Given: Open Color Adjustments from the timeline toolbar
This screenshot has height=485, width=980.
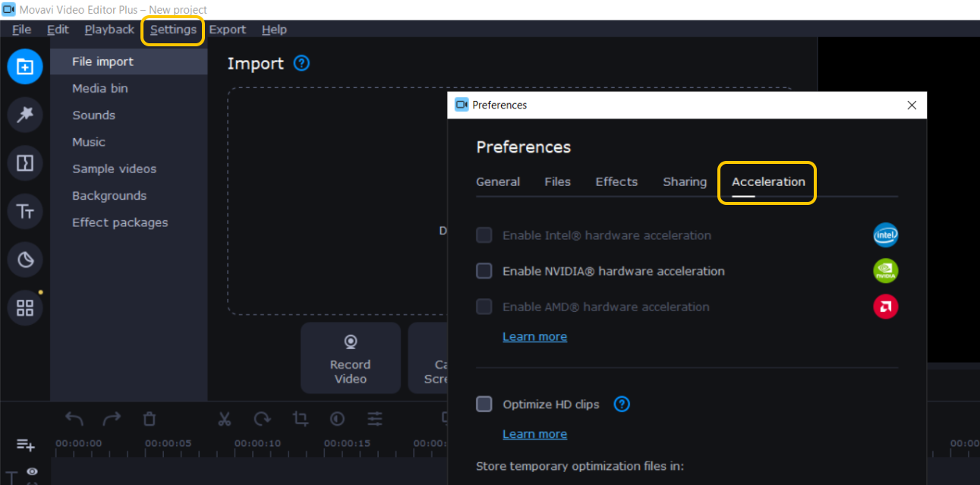Looking at the screenshot, I should [337, 418].
